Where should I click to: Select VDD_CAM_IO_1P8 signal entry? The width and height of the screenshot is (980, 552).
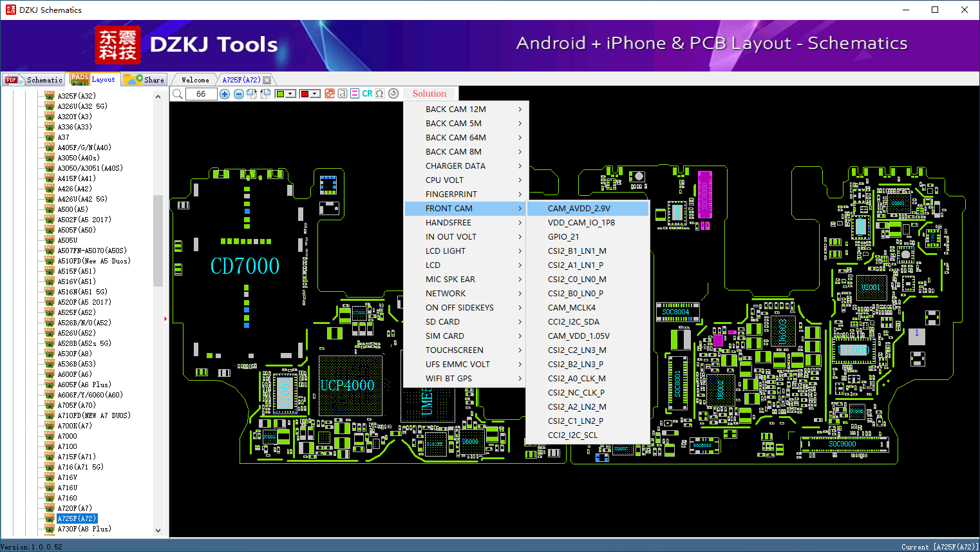(588, 223)
